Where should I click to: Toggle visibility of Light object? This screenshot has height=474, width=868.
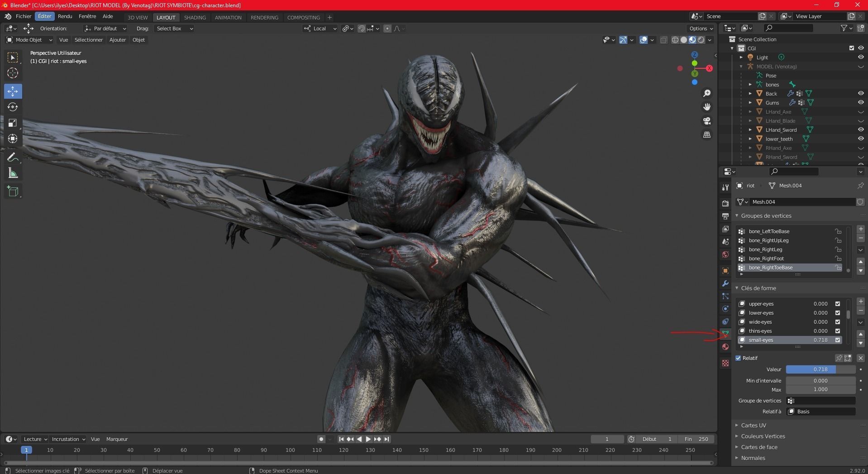[x=861, y=57]
